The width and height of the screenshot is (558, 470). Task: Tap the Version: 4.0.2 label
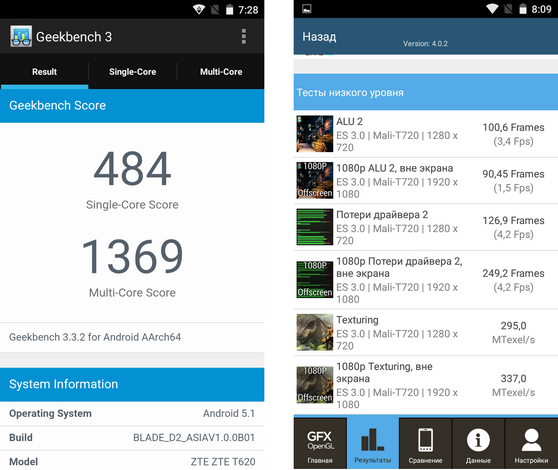(425, 44)
